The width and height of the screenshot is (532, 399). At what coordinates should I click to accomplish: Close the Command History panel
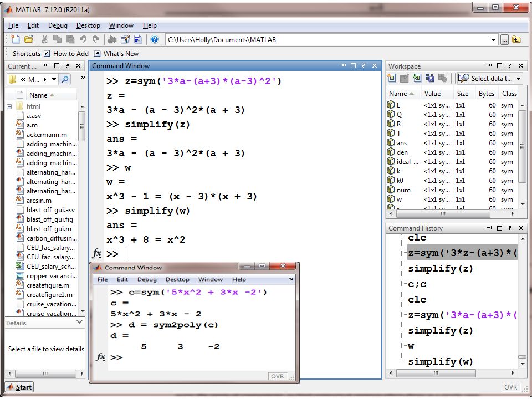(521, 228)
